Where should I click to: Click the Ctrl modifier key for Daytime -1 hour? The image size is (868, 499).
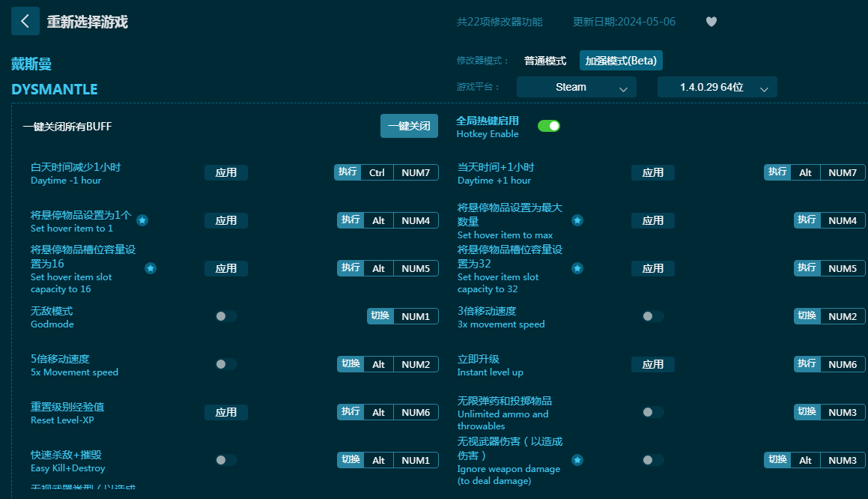tap(377, 173)
